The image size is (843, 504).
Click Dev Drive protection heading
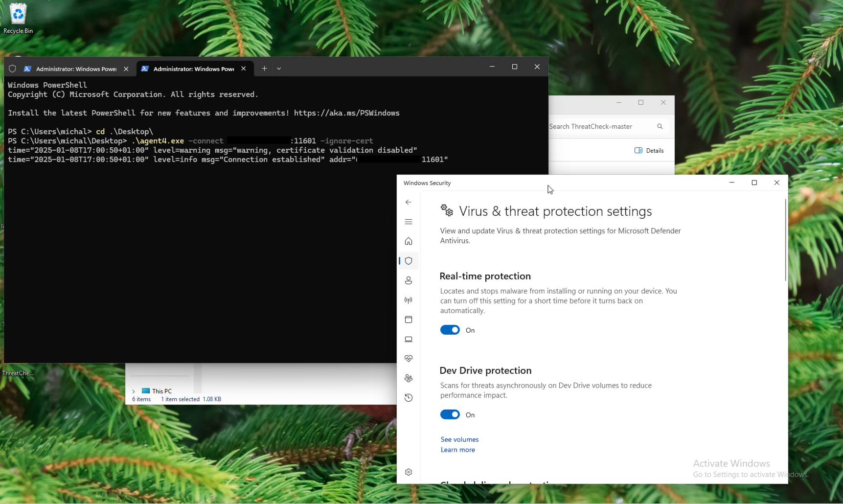pyautogui.click(x=485, y=371)
